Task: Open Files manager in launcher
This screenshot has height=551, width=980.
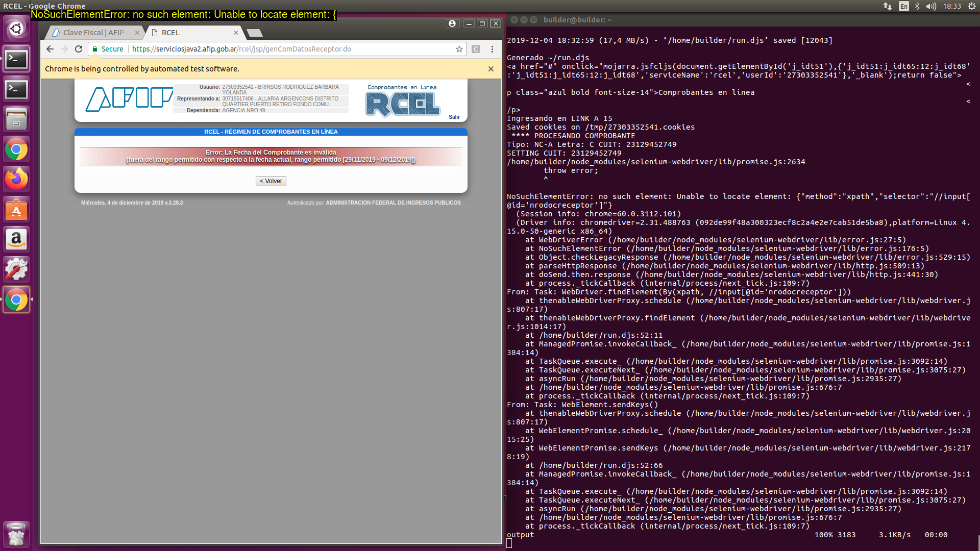Action: point(16,119)
